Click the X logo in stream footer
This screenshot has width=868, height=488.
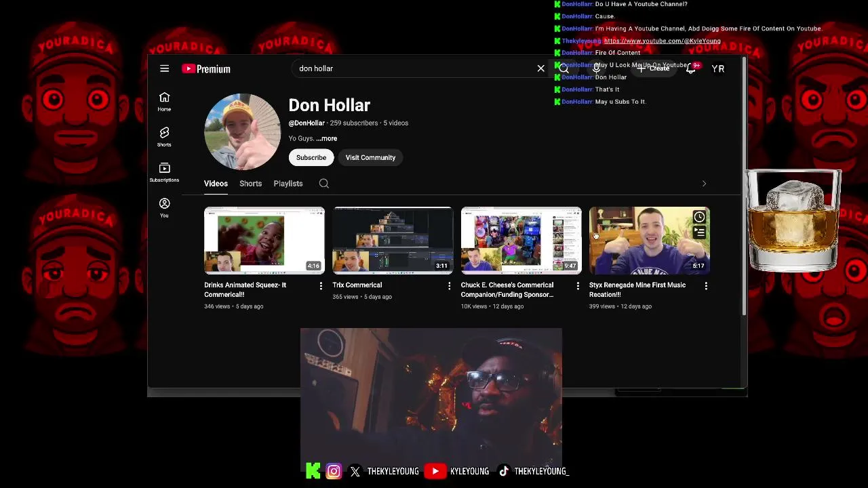[x=355, y=471]
